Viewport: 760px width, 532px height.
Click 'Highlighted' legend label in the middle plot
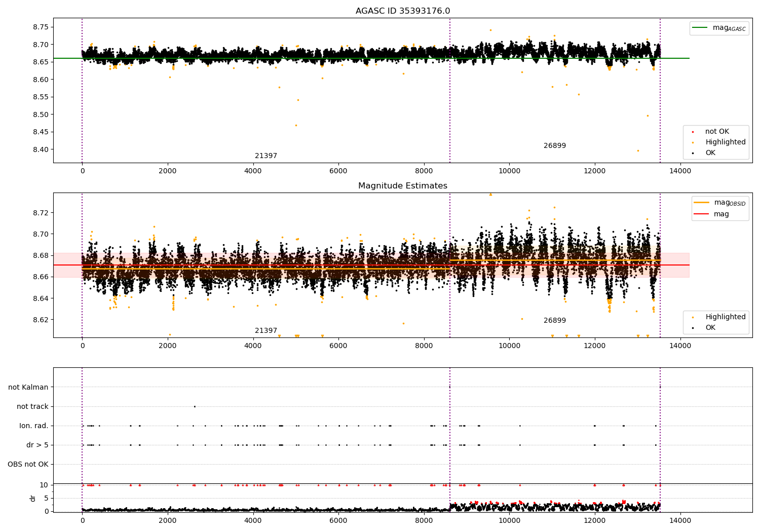(x=726, y=317)
